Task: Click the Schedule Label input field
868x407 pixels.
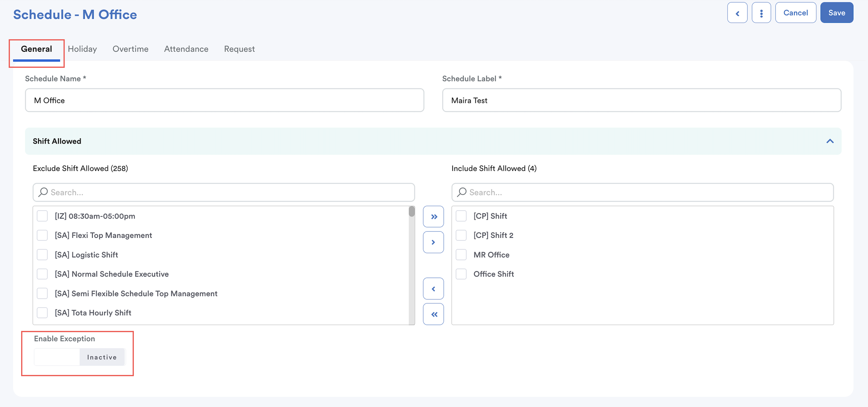Action: pos(641,101)
